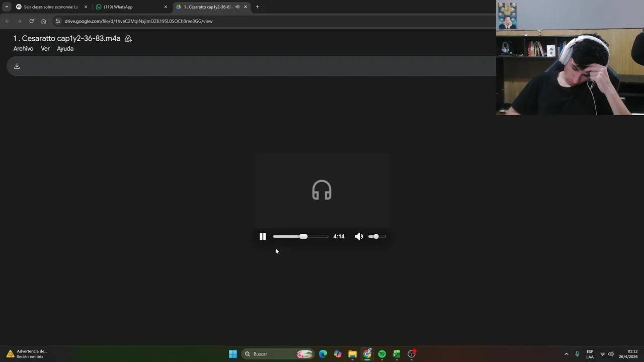Screen dimensions: 644x362
Task: Open the recording app with red dot
Action: [x=412, y=354]
